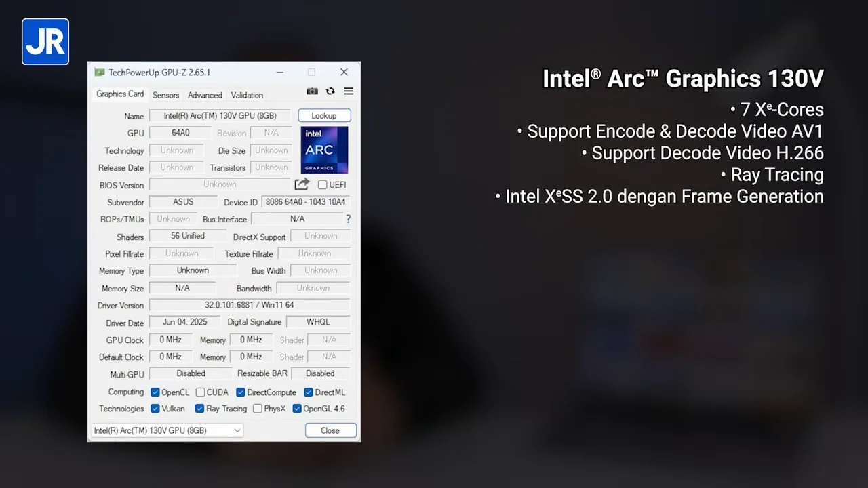This screenshot has width=868, height=488.
Task: Switch to the Sensors tab
Action: [x=165, y=96]
